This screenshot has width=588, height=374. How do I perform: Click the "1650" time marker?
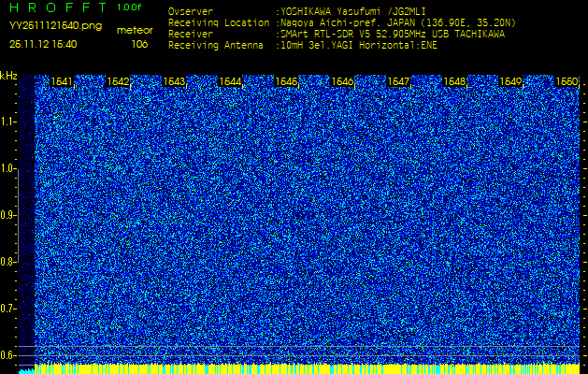[x=566, y=81]
